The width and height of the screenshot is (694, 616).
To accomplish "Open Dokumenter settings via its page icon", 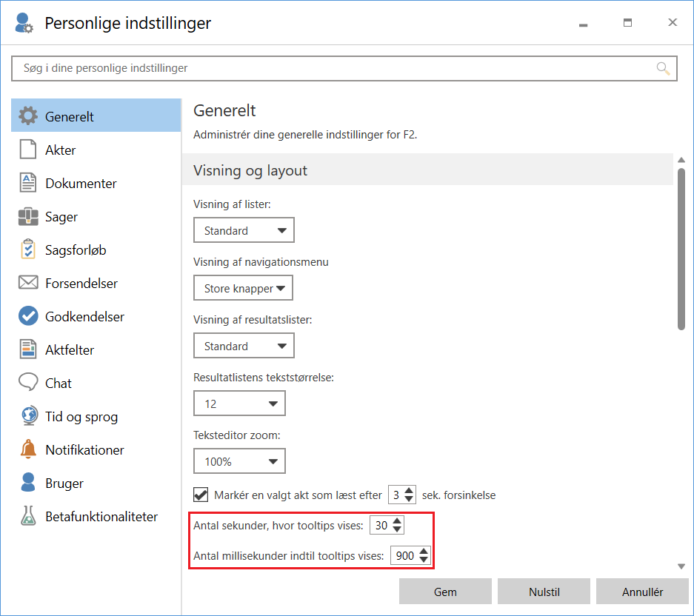I will 27,182.
